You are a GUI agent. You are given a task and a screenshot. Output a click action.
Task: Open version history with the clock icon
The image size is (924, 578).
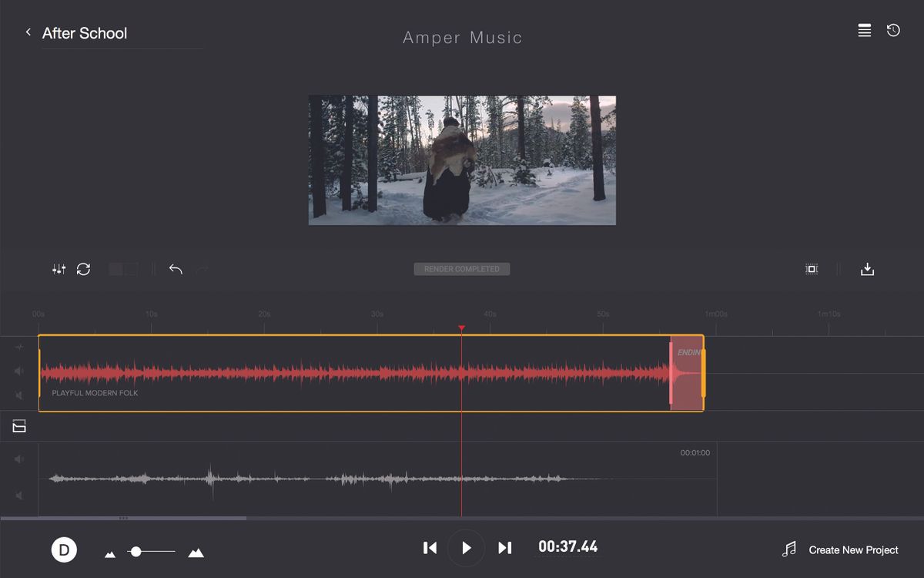pos(893,31)
